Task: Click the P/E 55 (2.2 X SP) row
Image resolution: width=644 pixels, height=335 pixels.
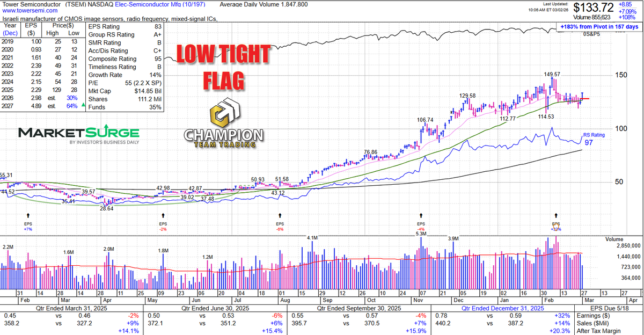Action: [125, 83]
